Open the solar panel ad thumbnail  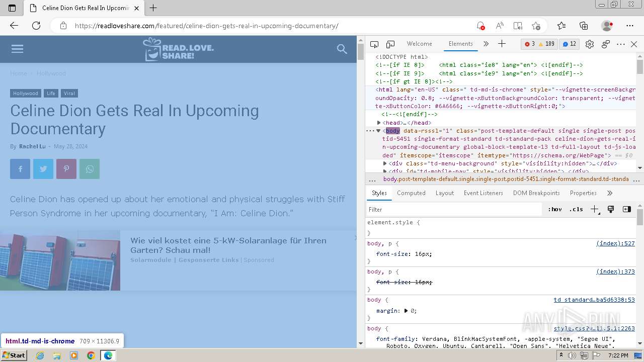coord(60,260)
